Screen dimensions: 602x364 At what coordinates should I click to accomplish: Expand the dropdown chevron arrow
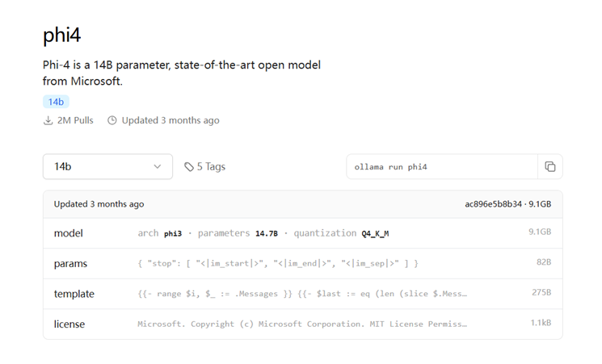coord(157,167)
